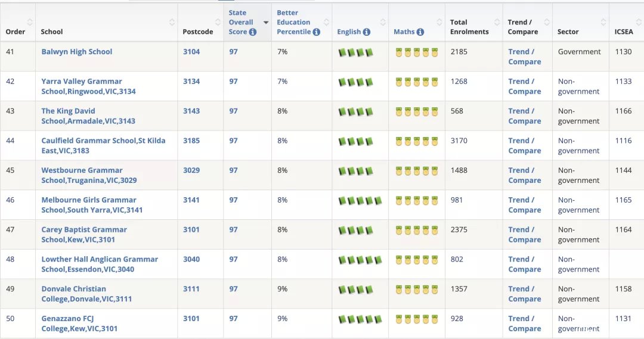
Task: Open Carey Baptist Grammar School link
Action: click(x=84, y=234)
